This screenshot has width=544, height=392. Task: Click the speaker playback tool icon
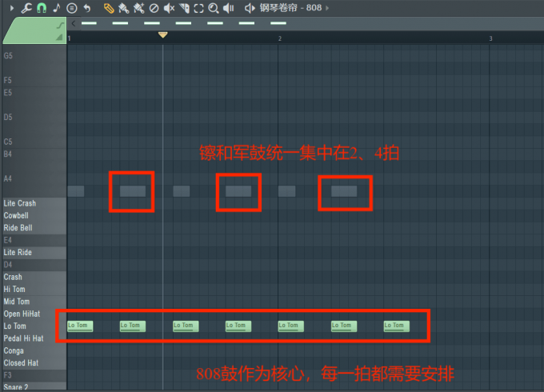(228, 8)
